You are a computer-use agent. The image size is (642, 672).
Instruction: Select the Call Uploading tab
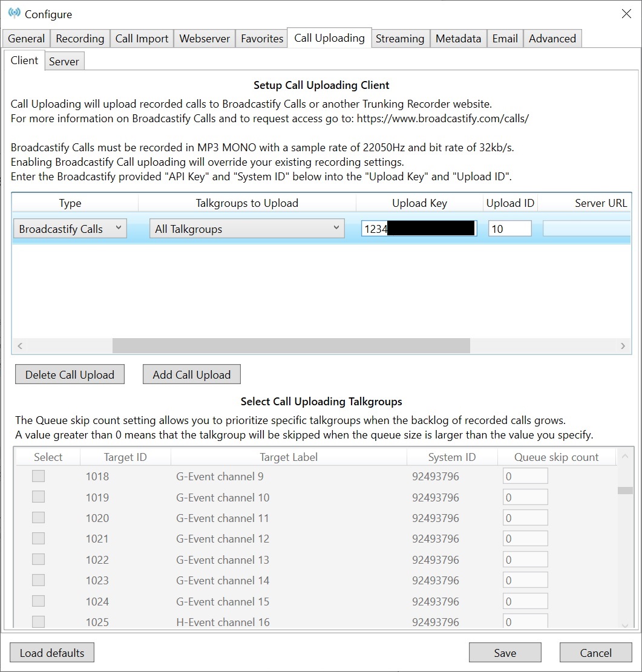tap(329, 38)
